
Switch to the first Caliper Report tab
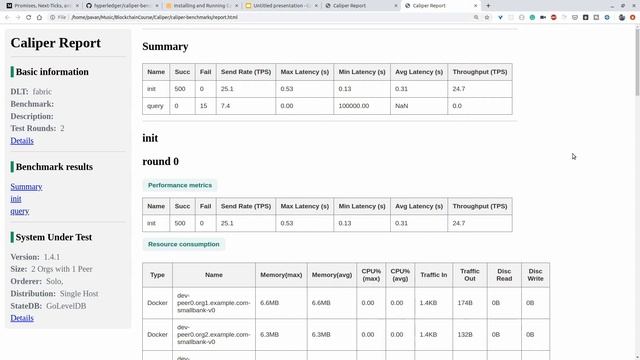pos(361,6)
